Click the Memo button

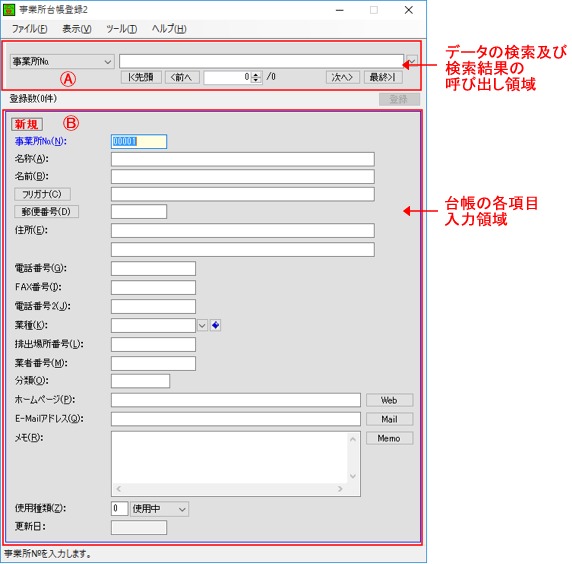(x=389, y=438)
